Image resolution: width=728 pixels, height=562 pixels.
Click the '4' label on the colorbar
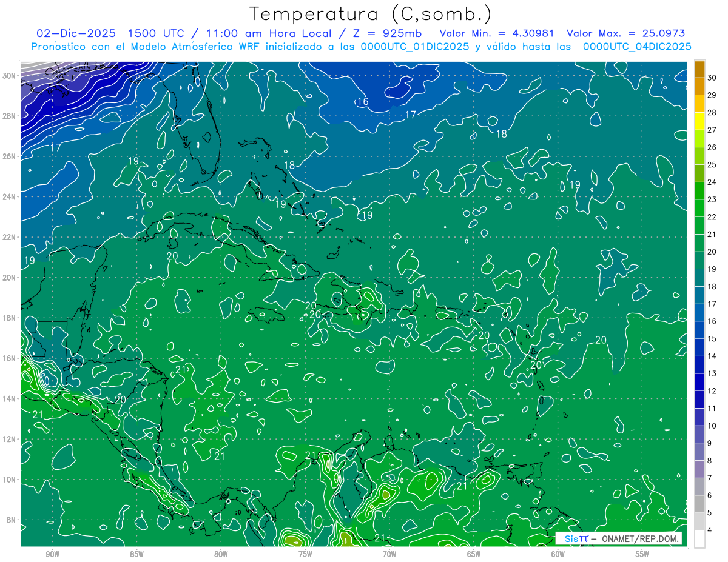point(710,530)
